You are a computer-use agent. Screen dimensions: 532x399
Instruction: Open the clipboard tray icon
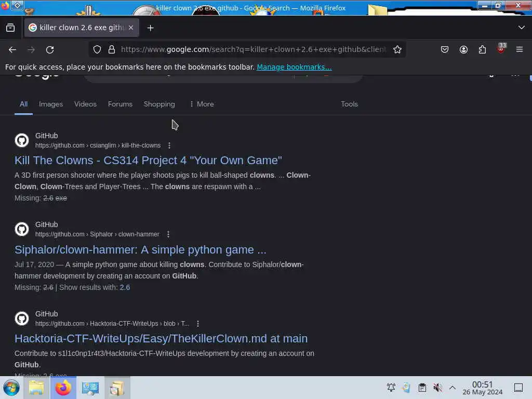pos(422,388)
